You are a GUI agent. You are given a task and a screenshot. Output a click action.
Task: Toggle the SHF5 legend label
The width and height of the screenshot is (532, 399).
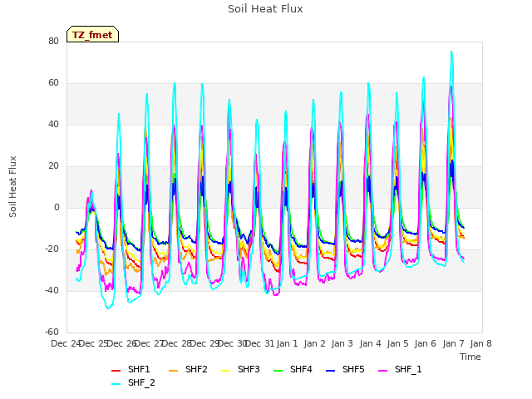353,369
